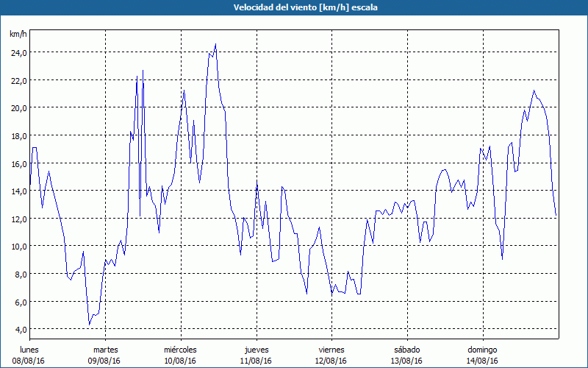Select the 'martes' day label

click(106, 349)
